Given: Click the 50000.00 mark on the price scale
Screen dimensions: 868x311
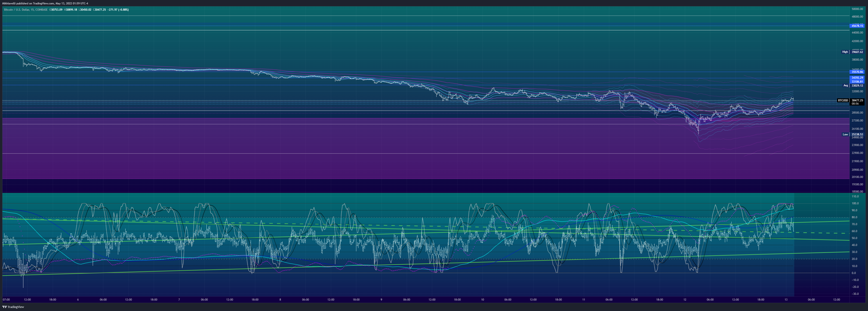Looking at the screenshot, I should point(857,9).
